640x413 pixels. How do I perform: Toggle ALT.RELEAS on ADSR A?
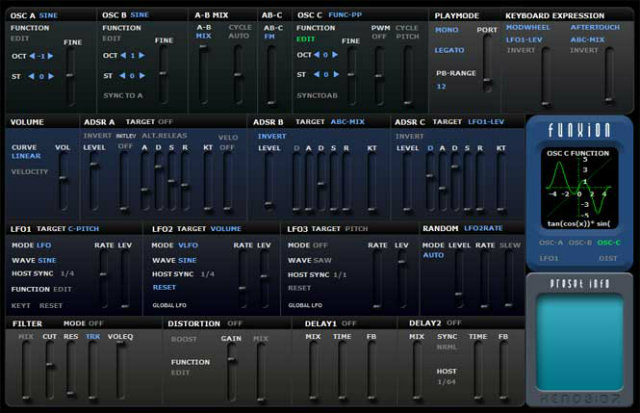[x=164, y=135]
